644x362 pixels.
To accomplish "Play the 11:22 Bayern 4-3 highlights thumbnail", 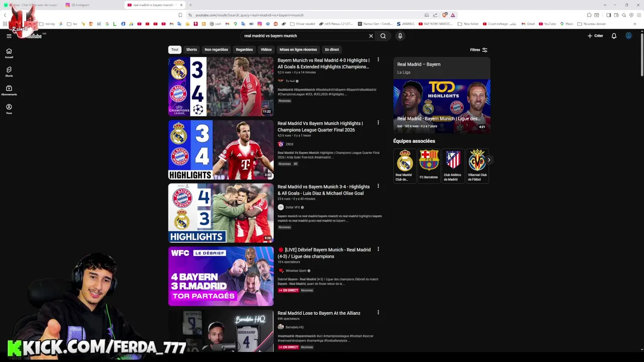I will [x=221, y=86].
